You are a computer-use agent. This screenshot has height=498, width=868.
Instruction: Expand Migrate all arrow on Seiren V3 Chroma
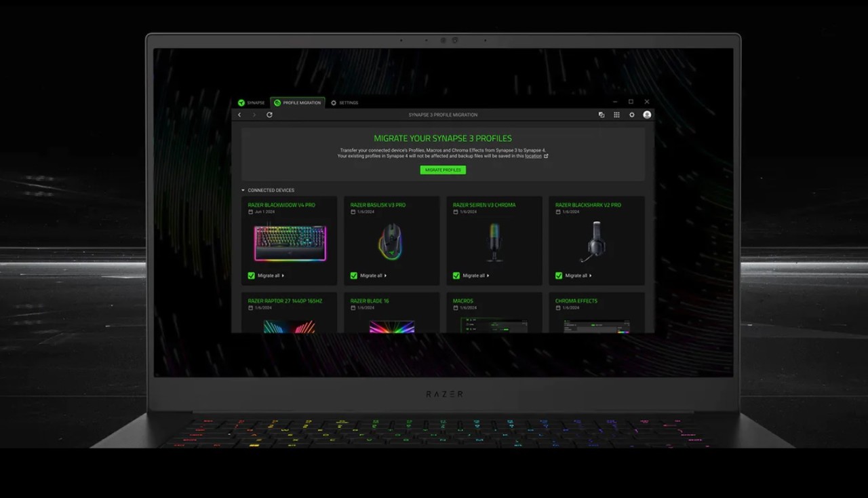pos(488,275)
